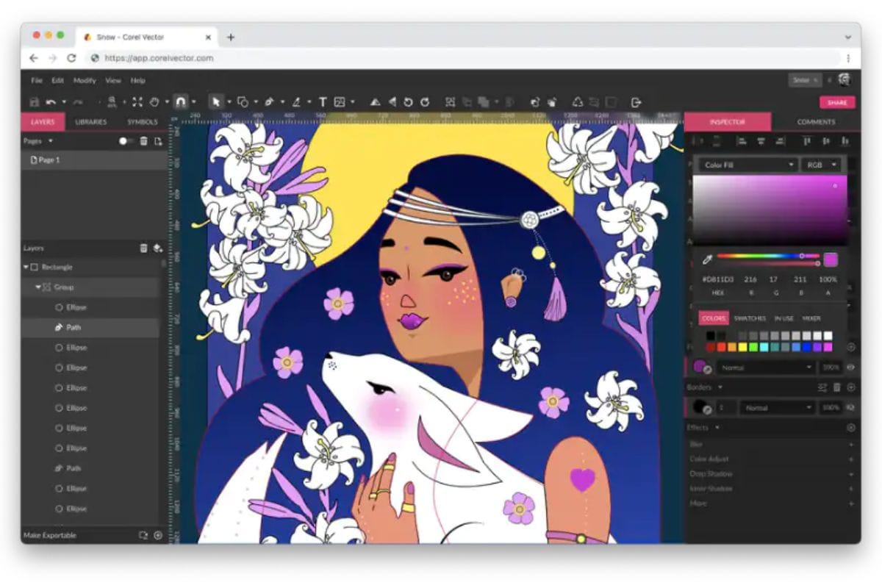Screen dimensions: 882x588
Task: Delete the selected page with trash icon
Action: 144,141
